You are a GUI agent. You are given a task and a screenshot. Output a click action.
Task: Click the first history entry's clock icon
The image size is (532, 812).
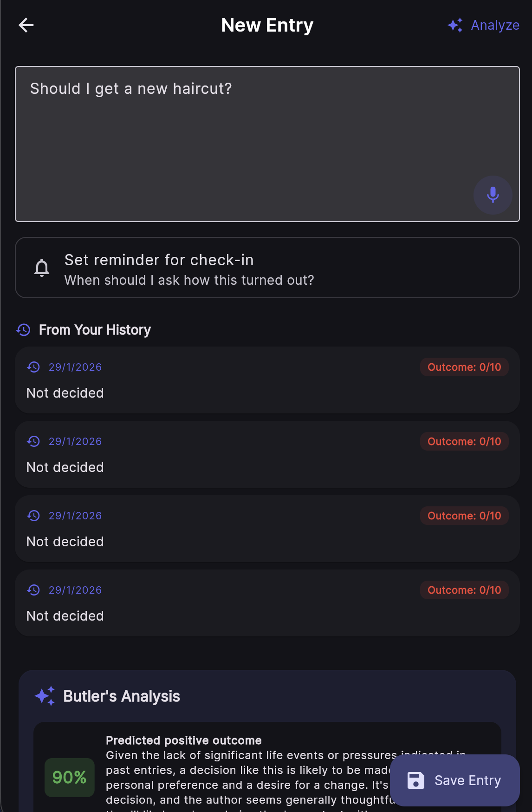click(x=33, y=367)
